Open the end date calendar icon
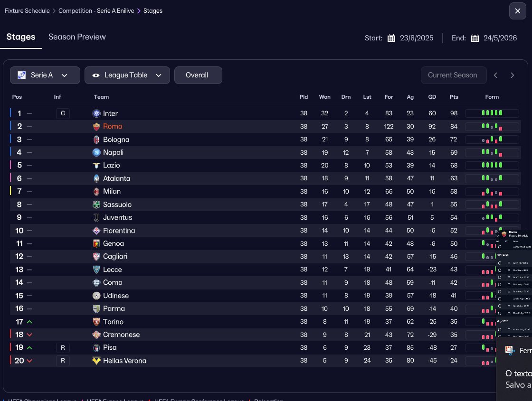The image size is (532, 401). pyautogui.click(x=475, y=38)
